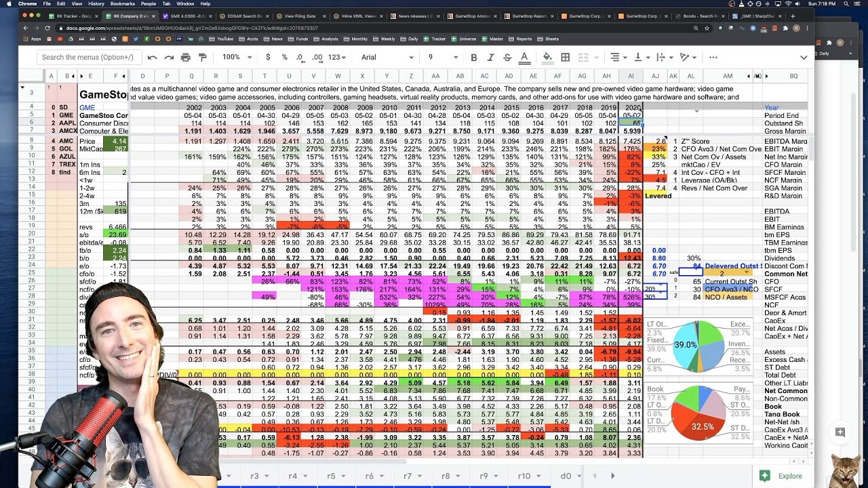Open the text color picker
The width and height of the screenshot is (868, 488).
524,58
